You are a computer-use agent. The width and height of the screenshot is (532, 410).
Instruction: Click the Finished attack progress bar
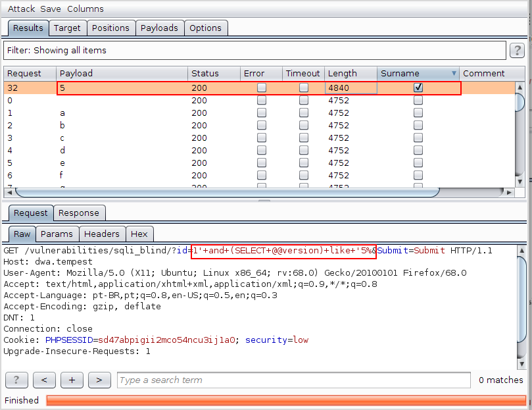(285, 400)
